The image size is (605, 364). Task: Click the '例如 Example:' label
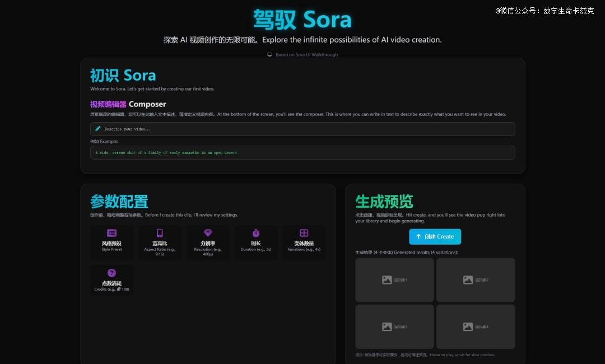coord(104,142)
